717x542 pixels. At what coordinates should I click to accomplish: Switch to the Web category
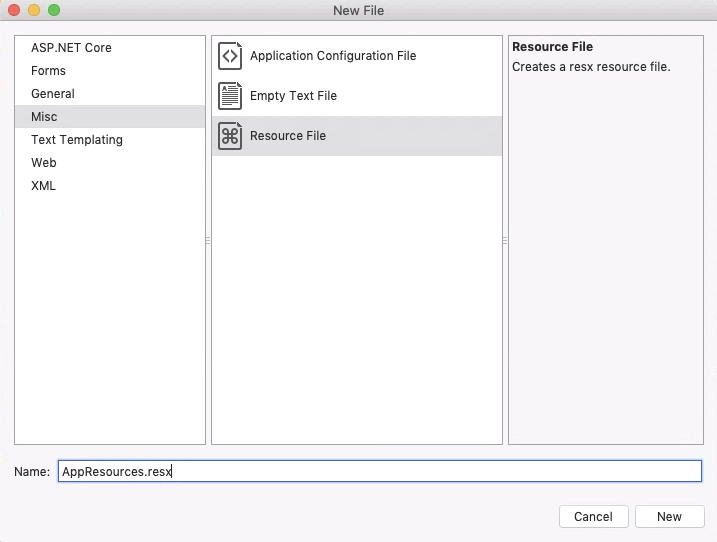coord(43,163)
